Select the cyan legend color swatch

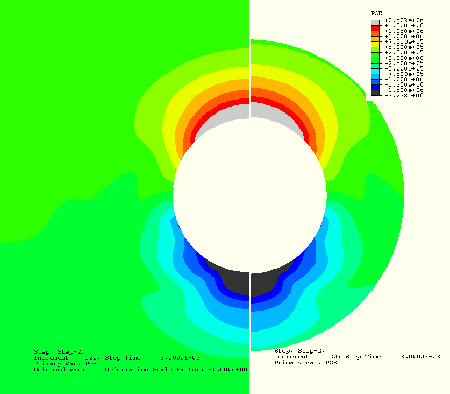point(375,71)
